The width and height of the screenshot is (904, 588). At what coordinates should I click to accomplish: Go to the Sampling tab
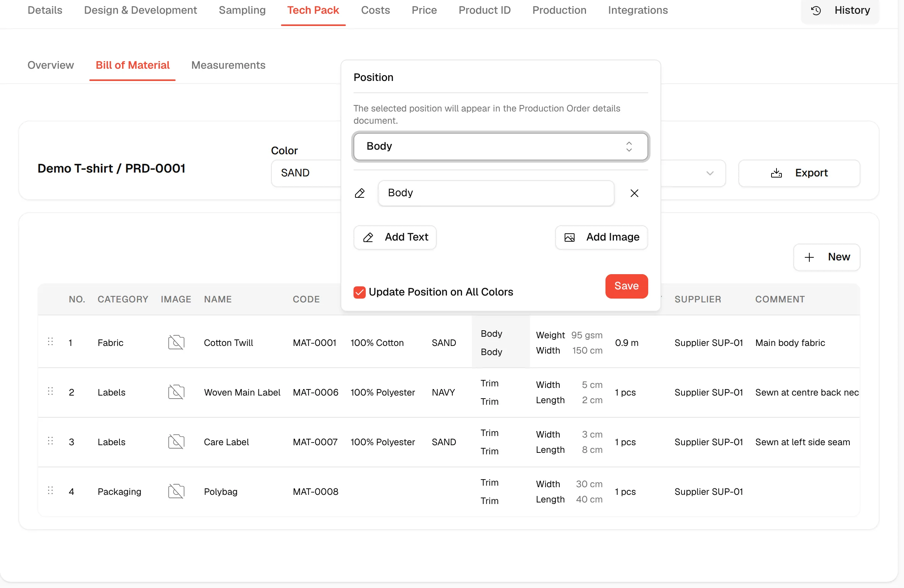[x=242, y=10]
